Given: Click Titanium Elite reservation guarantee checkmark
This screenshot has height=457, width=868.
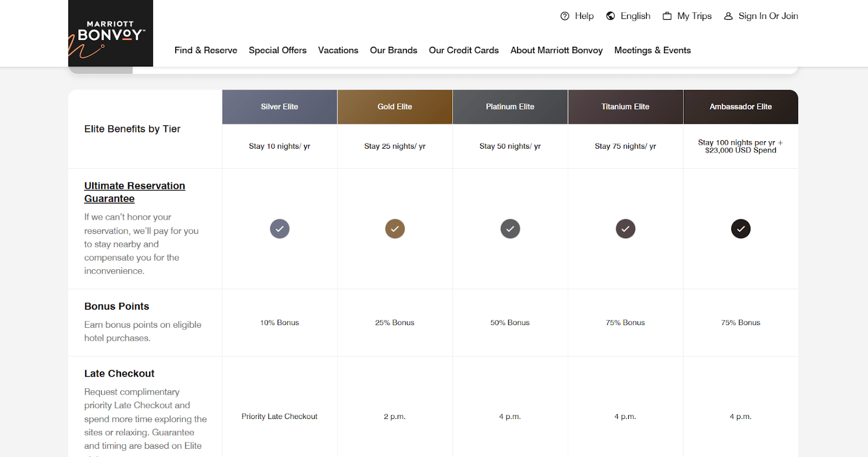Looking at the screenshot, I should [x=626, y=229].
